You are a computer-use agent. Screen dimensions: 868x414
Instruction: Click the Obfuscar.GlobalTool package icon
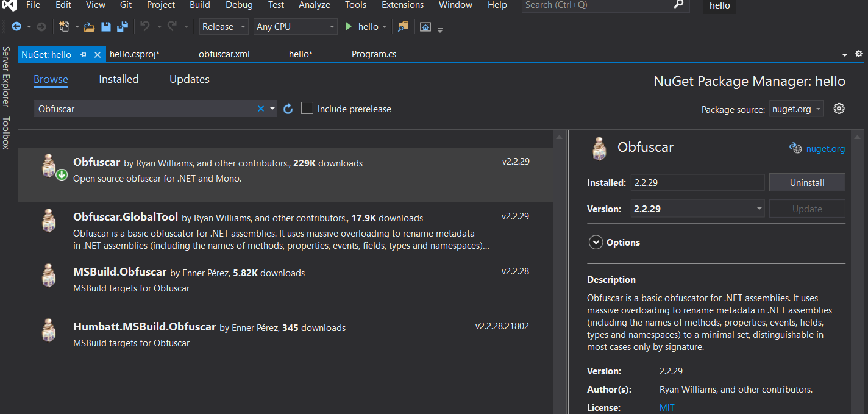[x=49, y=220]
